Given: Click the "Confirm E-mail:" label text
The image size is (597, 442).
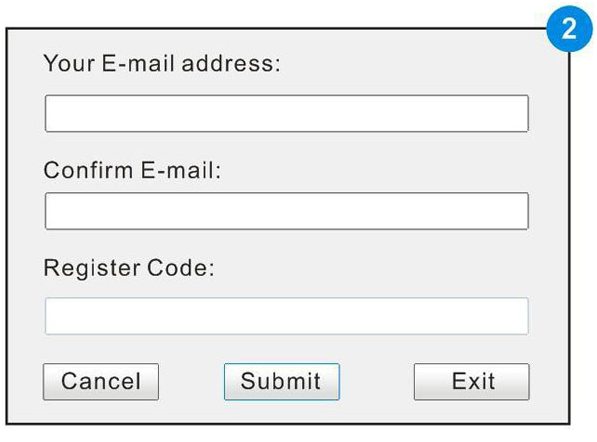Looking at the screenshot, I should point(132,170).
